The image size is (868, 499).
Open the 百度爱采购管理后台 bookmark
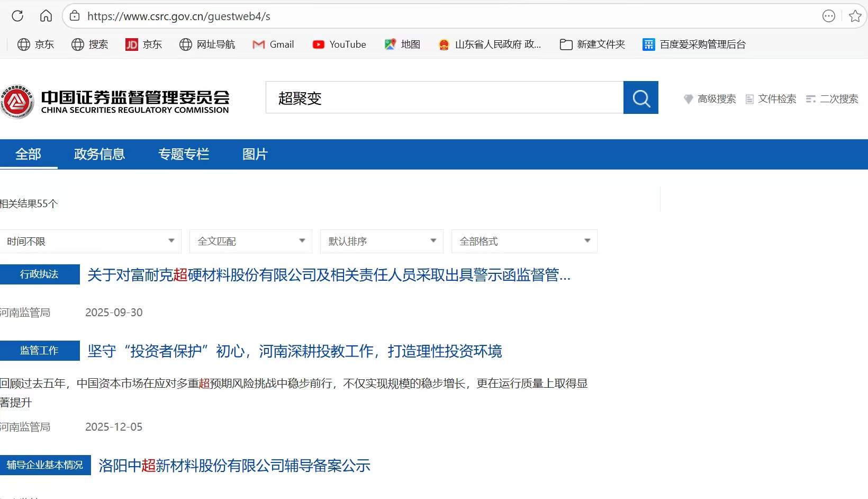pyautogui.click(x=694, y=44)
